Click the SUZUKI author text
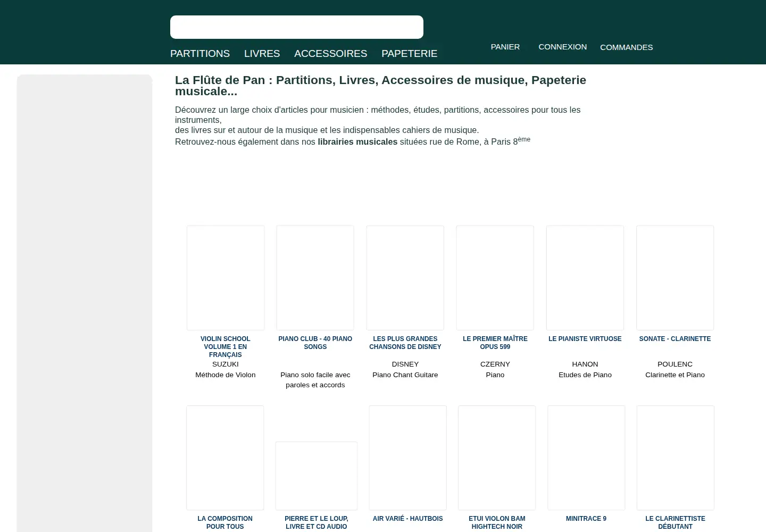This screenshot has height=532, width=766. point(225,364)
